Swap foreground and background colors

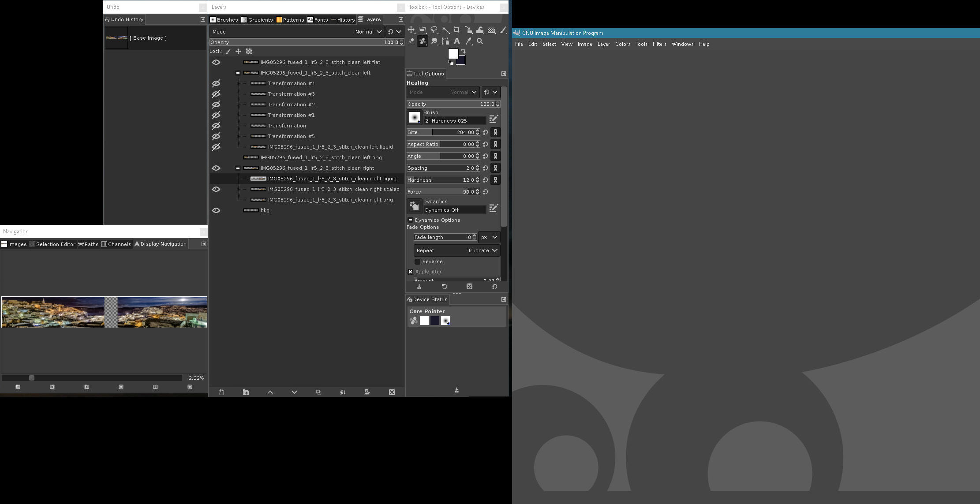pyautogui.click(x=463, y=51)
